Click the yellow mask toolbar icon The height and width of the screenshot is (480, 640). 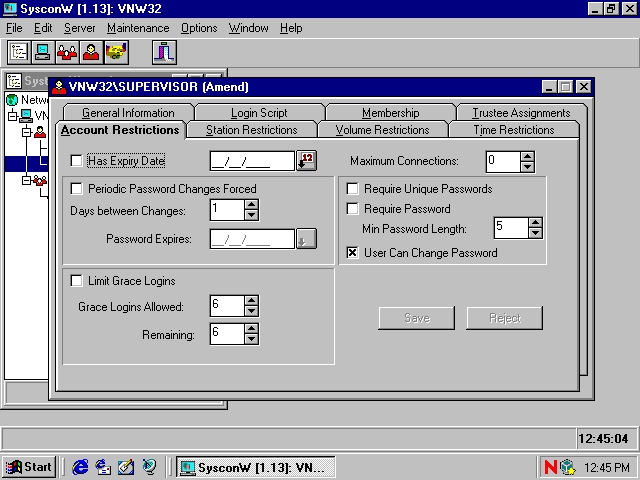[x=116, y=52]
